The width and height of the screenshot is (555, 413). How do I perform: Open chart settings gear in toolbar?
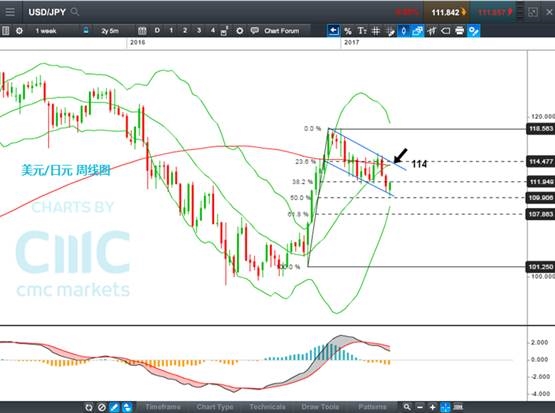point(19,31)
